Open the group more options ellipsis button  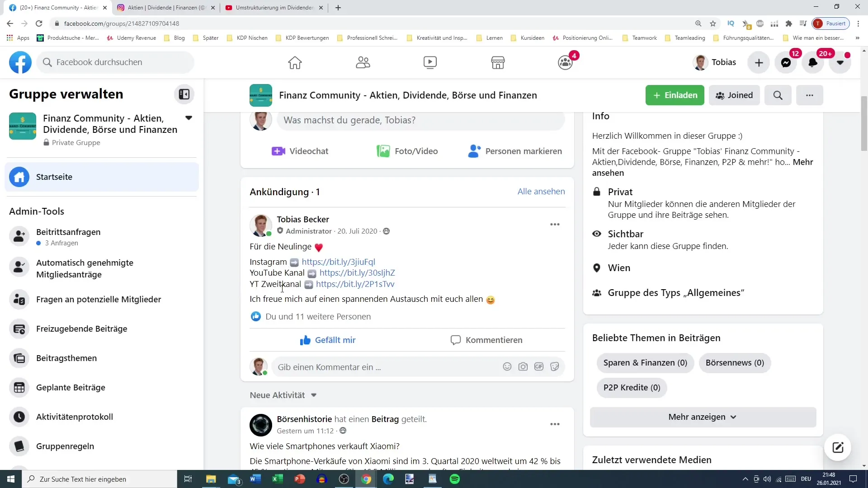pyautogui.click(x=809, y=95)
